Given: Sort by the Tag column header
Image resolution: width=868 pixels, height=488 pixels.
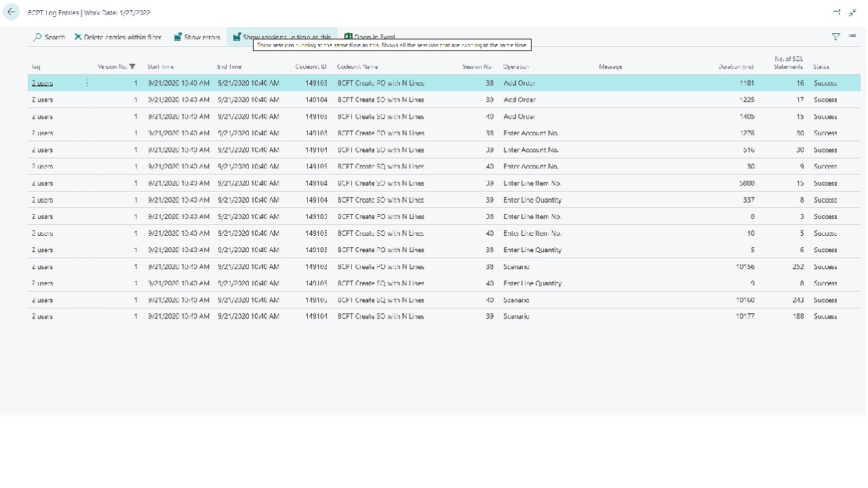Looking at the screenshot, I should coord(36,66).
